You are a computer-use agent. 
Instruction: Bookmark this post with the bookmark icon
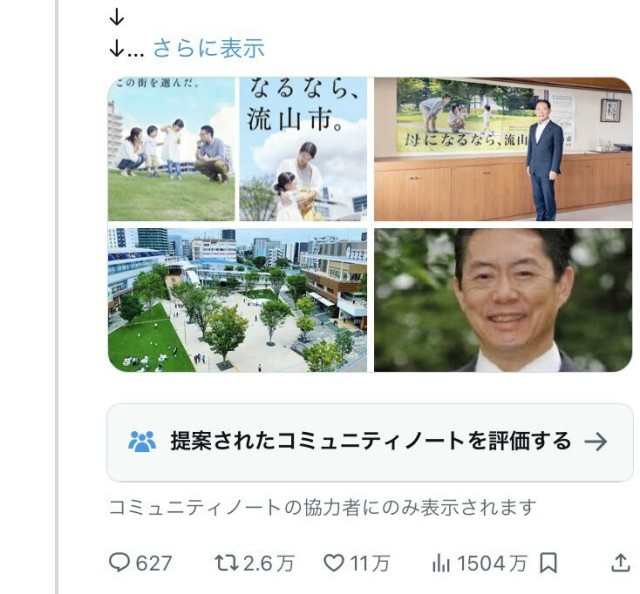coord(548,563)
